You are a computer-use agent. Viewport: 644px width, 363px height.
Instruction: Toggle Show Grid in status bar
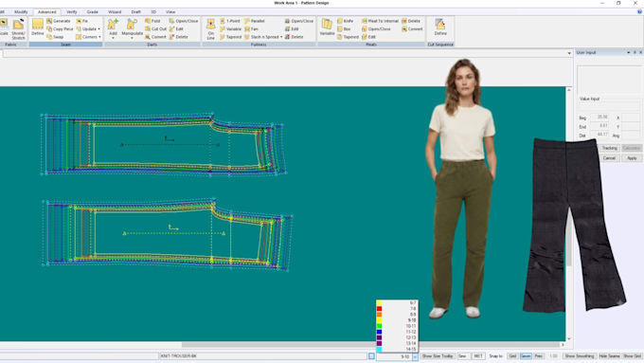pos(632,356)
